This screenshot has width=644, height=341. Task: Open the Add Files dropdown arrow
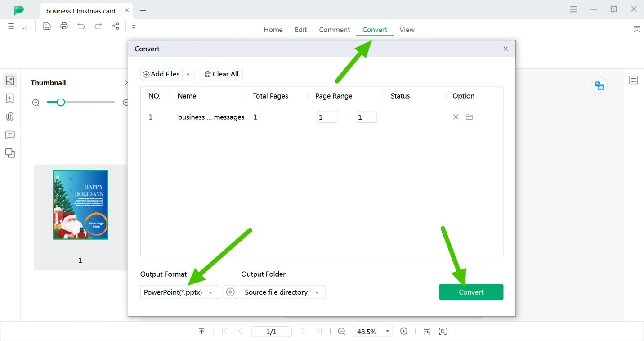click(x=188, y=74)
